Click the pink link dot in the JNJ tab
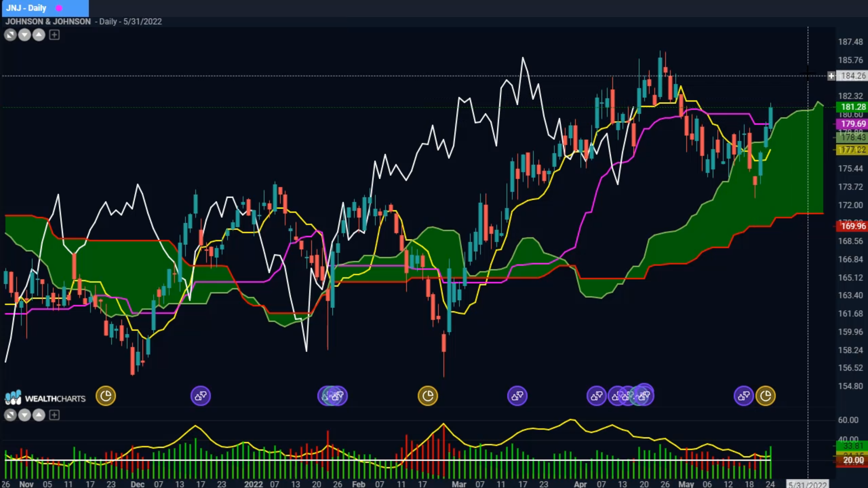This screenshot has height=488, width=868. click(59, 8)
